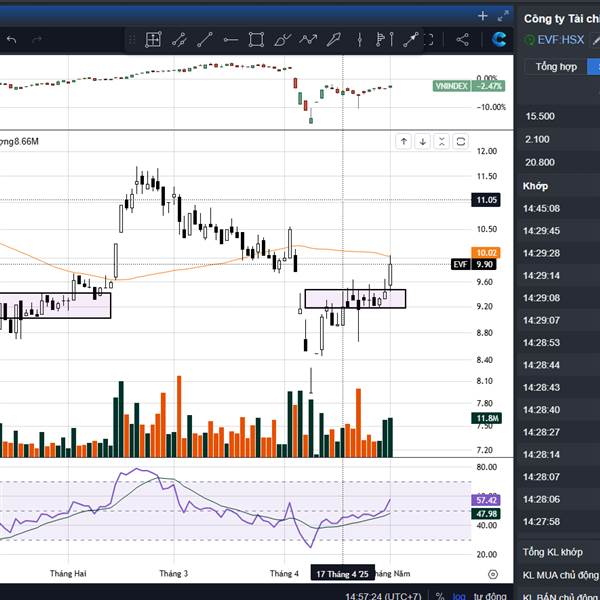Click the 2.100 value in side panel
Screen dimensions: 600x600
coord(537,139)
